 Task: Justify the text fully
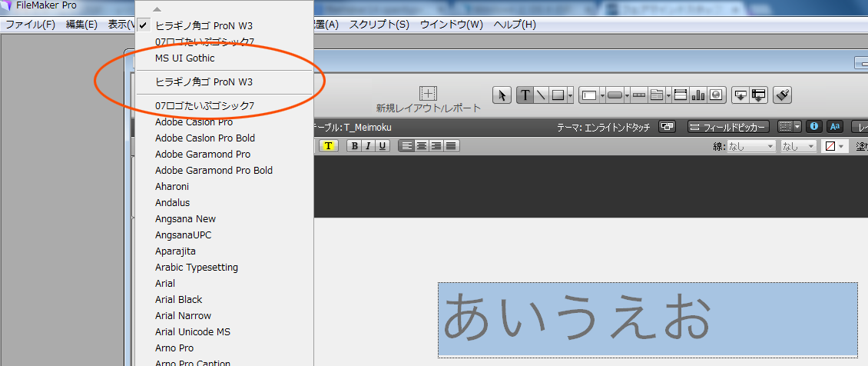click(451, 146)
